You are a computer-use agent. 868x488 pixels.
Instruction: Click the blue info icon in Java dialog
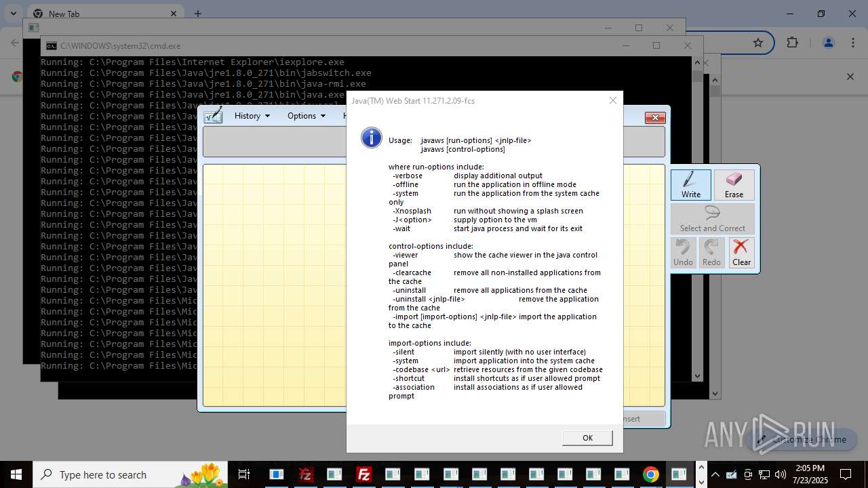[x=371, y=137]
